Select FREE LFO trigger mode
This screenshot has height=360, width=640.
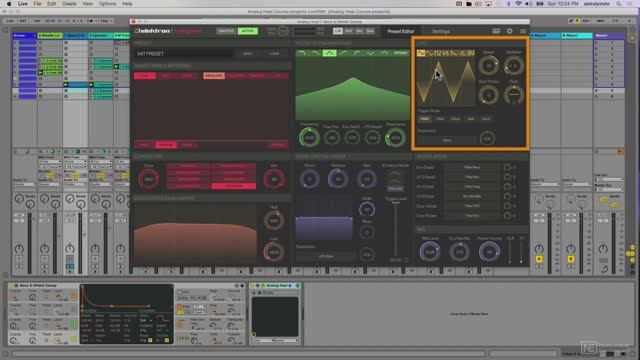[424, 119]
